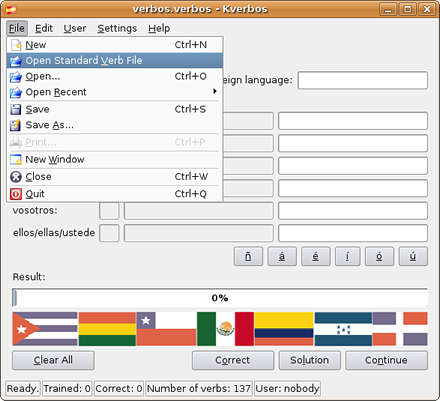Focus the ellos/ellas/ustedes answer field on right
The height and width of the screenshot is (401, 440).
(353, 233)
